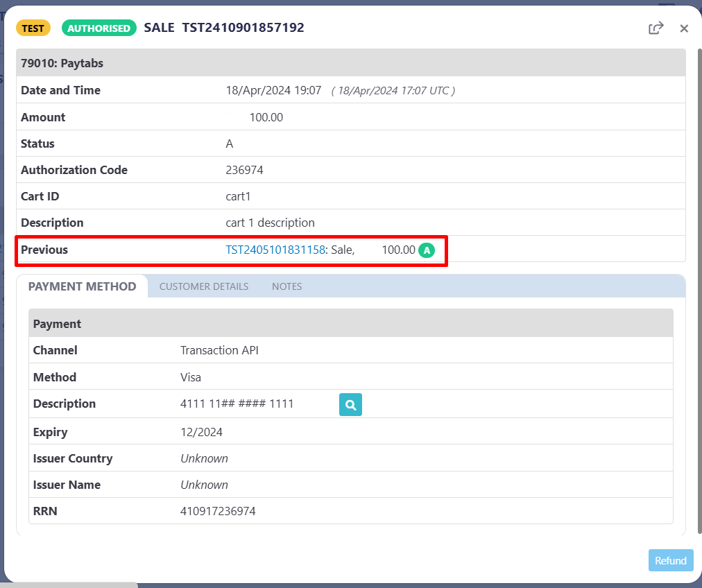
Task: Select the Payment Method tab
Action: [82, 286]
